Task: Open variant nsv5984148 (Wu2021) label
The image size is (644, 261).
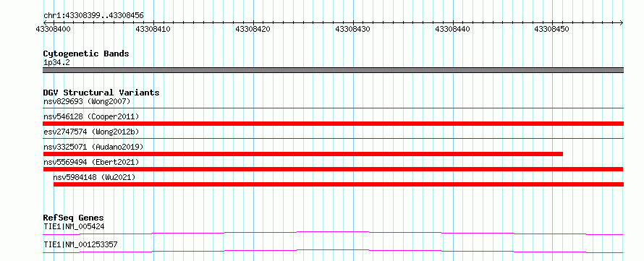Action: (94, 177)
